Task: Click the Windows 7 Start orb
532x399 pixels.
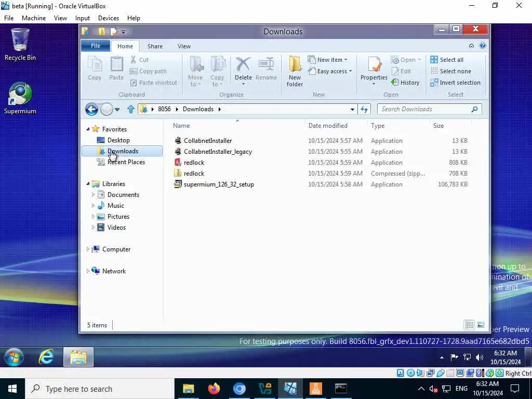Action: coord(14,357)
